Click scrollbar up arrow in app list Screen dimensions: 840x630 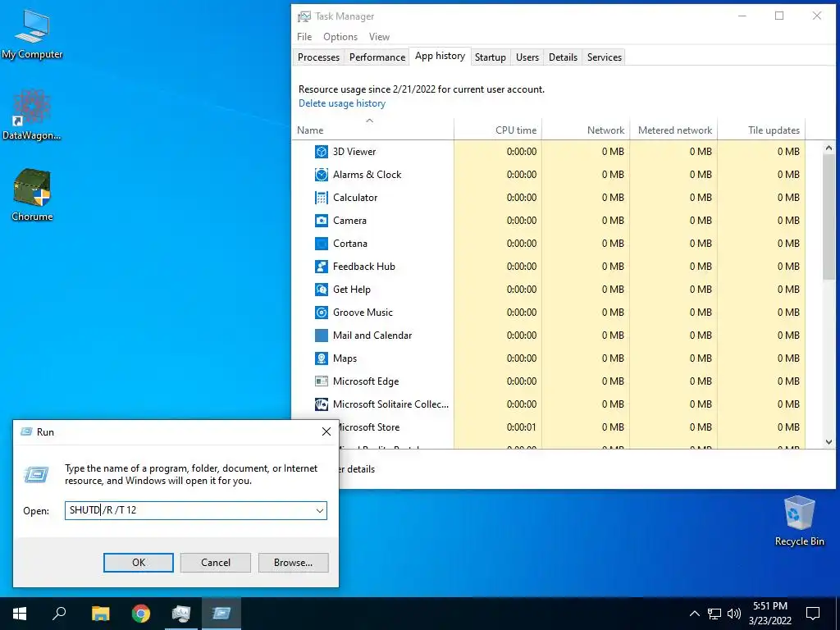829,148
